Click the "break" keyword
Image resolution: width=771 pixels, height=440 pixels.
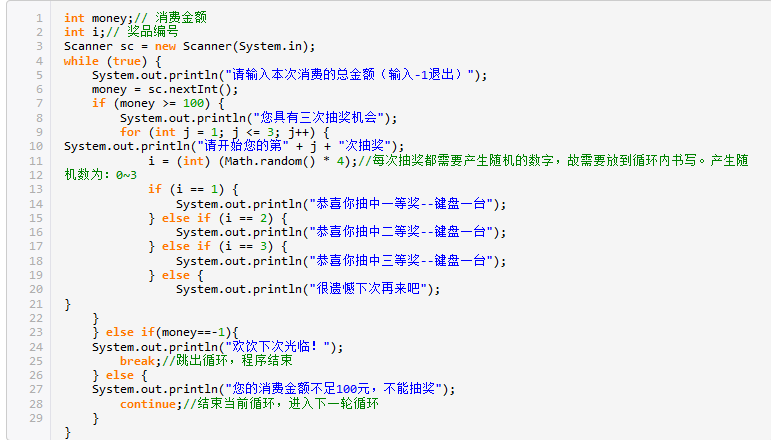[137, 361]
